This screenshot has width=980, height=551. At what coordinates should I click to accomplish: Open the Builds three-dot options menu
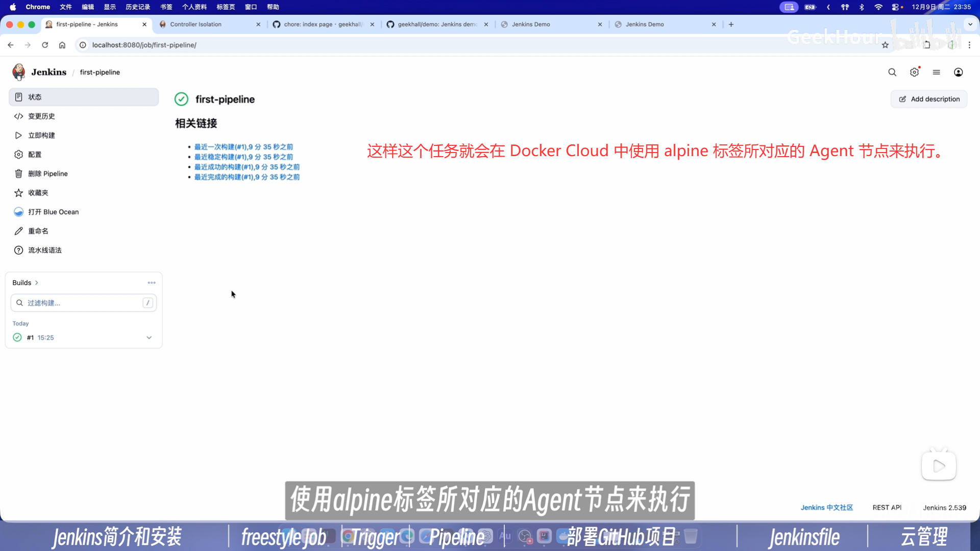[152, 283]
